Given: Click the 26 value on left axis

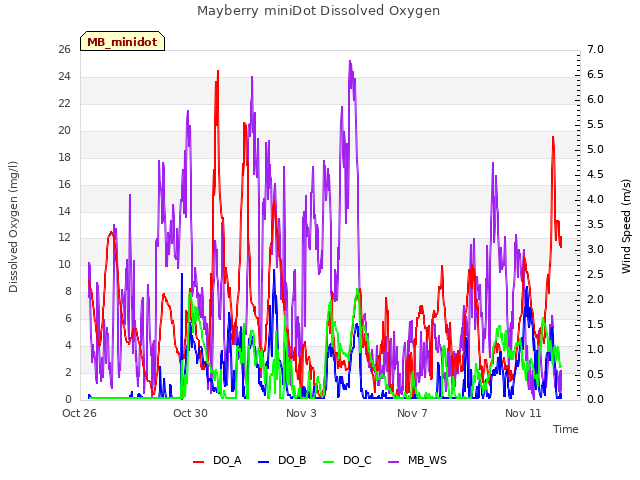Looking at the screenshot, I should 64,50.
